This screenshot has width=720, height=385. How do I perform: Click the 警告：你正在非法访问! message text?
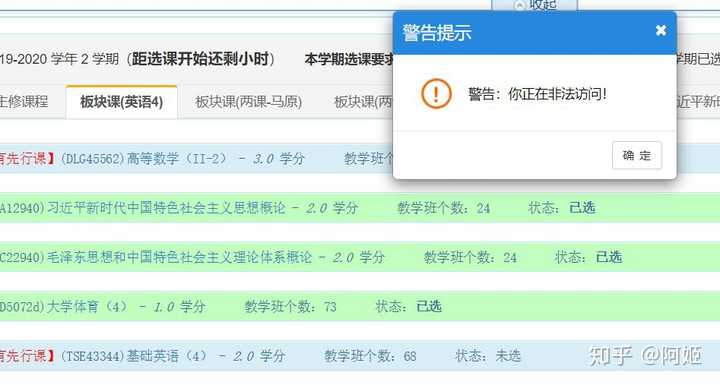click(x=537, y=94)
